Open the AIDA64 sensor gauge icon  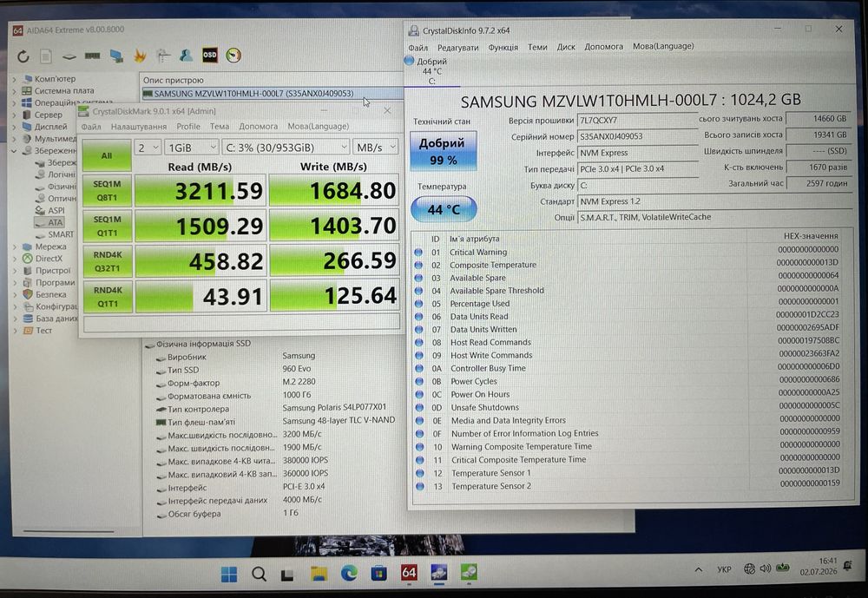(x=233, y=55)
